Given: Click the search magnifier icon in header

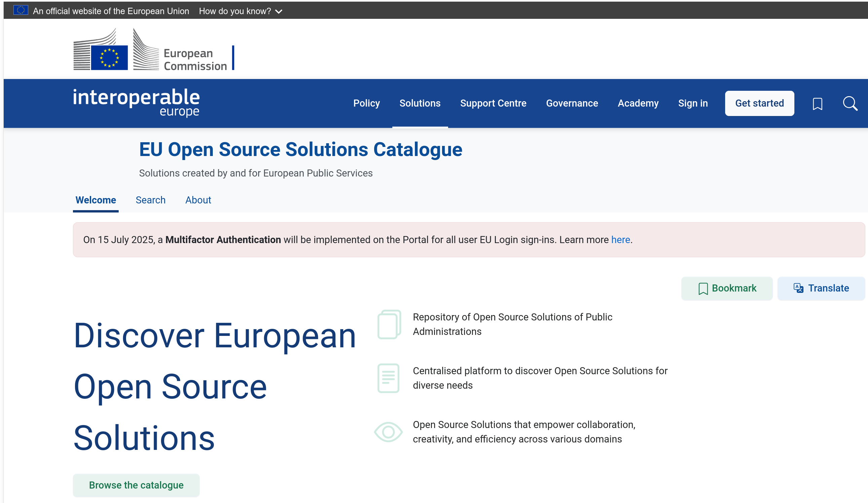Looking at the screenshot, I should coord(850,103).
